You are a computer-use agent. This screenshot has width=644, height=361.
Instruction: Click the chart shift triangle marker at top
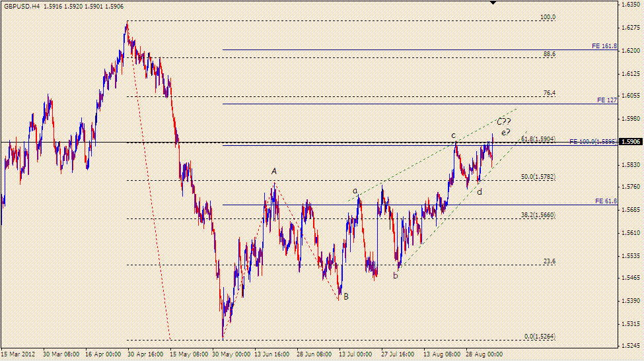493,3
